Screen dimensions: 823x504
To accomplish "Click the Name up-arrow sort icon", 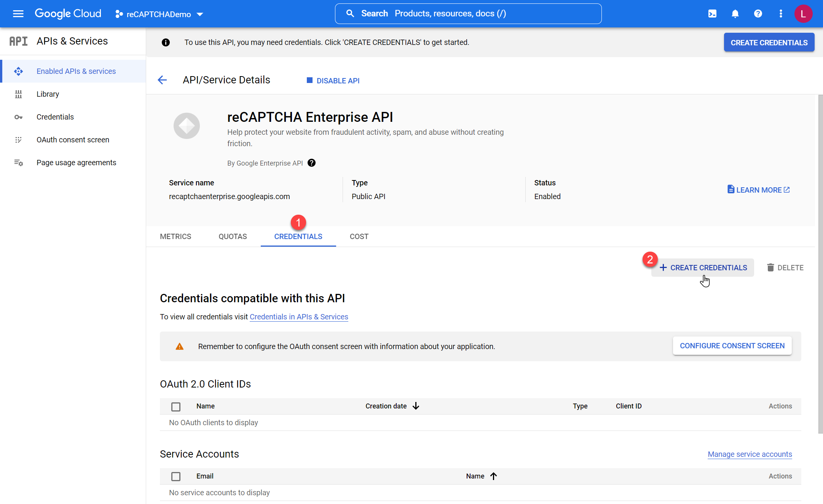I will point(493,476).
